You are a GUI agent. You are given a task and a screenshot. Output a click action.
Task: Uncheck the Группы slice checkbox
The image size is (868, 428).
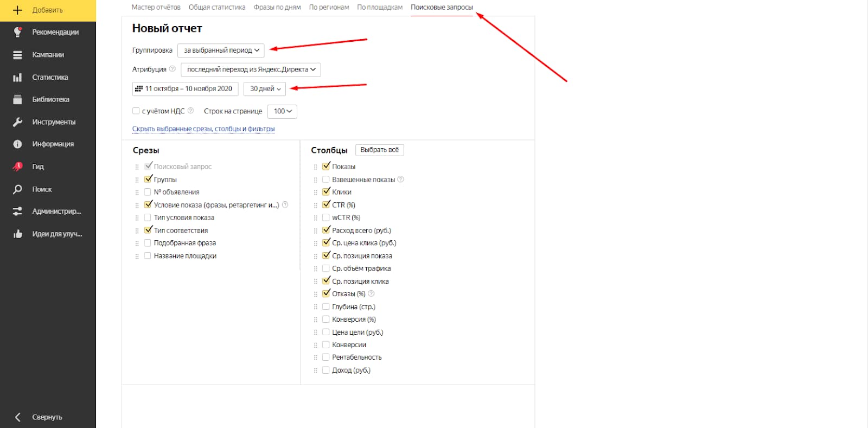point(148,179)
